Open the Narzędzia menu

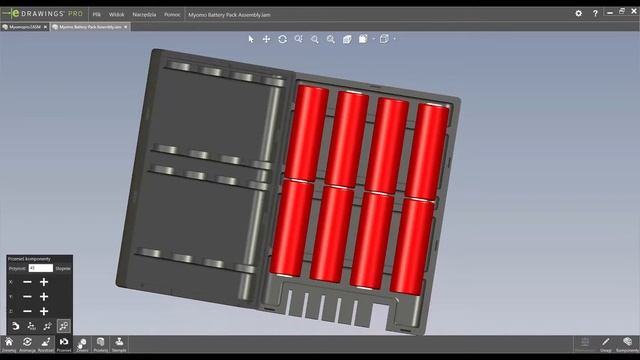(x=144, y=14)
